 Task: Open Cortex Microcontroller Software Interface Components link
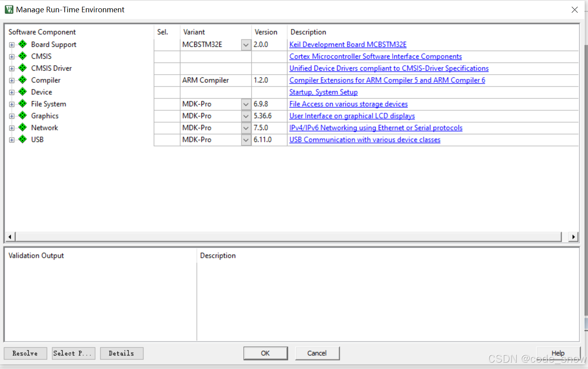375,57
